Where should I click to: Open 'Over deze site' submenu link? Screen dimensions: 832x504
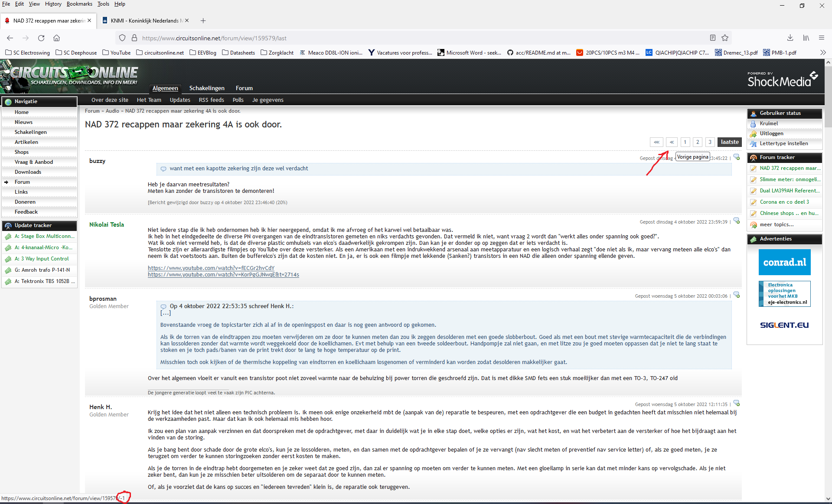(110, 100)
